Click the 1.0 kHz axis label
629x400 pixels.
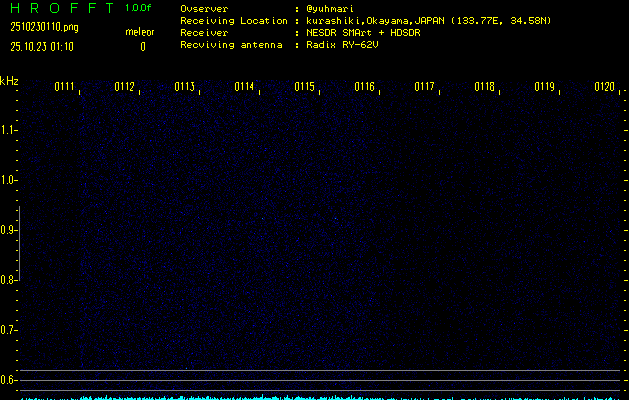tap(7, 180)
